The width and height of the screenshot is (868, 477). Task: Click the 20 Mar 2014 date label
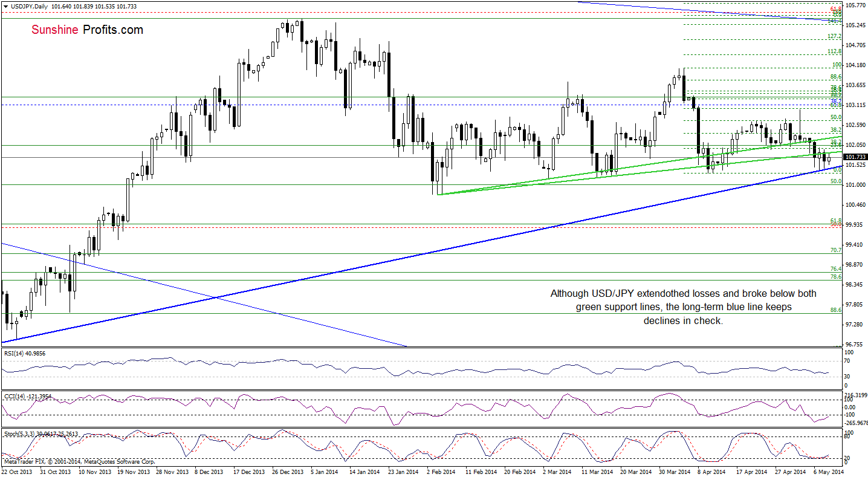636,472
